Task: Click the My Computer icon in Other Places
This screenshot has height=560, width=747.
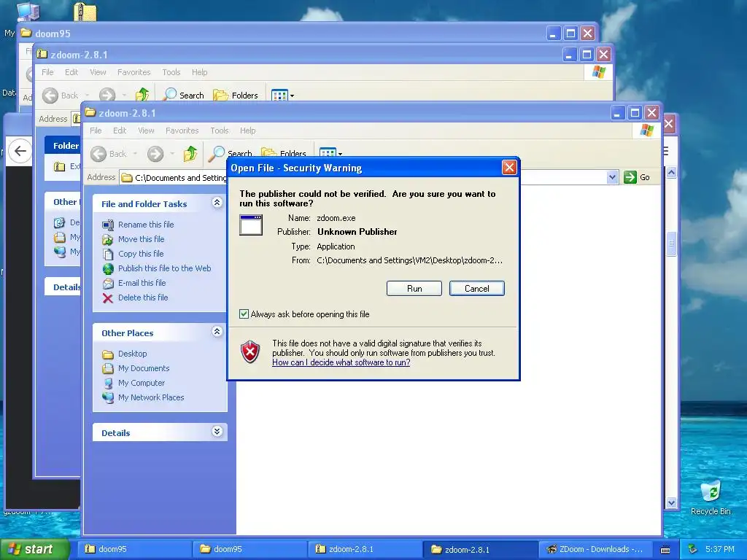Action: [x=108, y=384]
